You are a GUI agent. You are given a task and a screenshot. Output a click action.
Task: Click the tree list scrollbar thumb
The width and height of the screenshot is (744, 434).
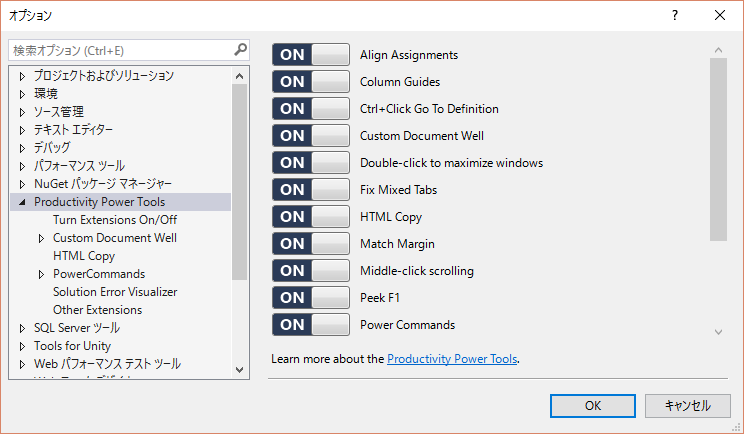(239, 182)
